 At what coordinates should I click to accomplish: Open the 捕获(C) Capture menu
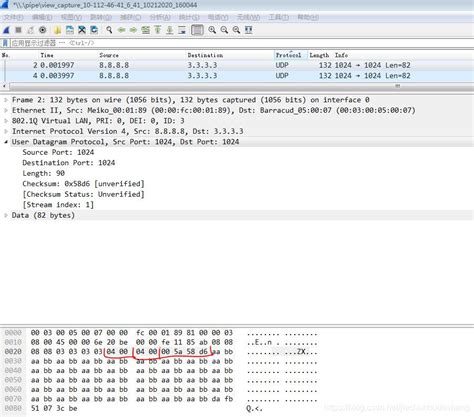(130, 17)
